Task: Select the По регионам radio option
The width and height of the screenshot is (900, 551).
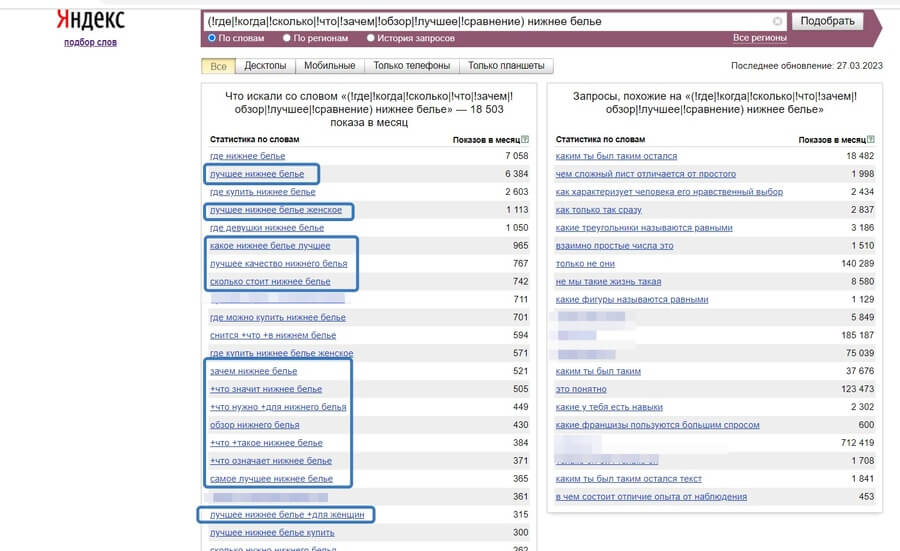Action: coord(287,38)
